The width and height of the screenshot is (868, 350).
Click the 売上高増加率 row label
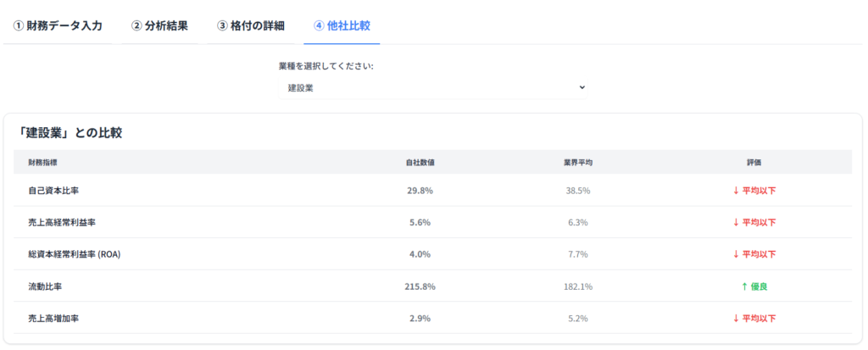(x=53, y=319)
